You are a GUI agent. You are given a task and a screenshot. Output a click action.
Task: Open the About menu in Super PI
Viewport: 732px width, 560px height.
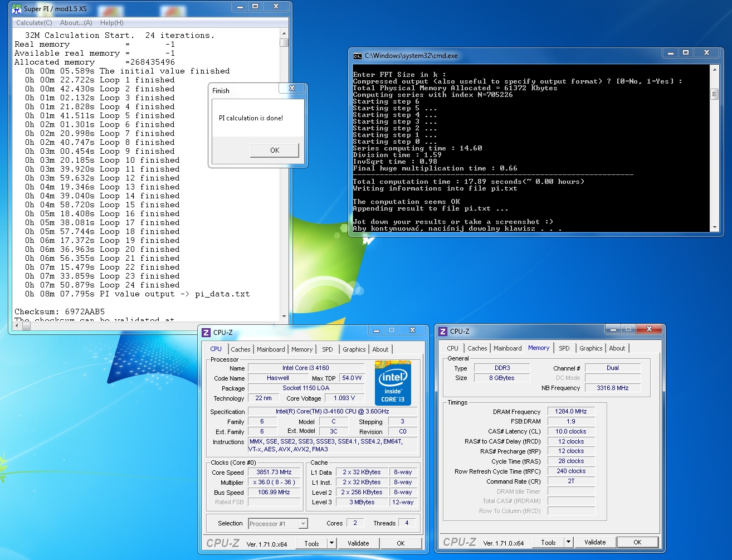(x=76, y=23)
